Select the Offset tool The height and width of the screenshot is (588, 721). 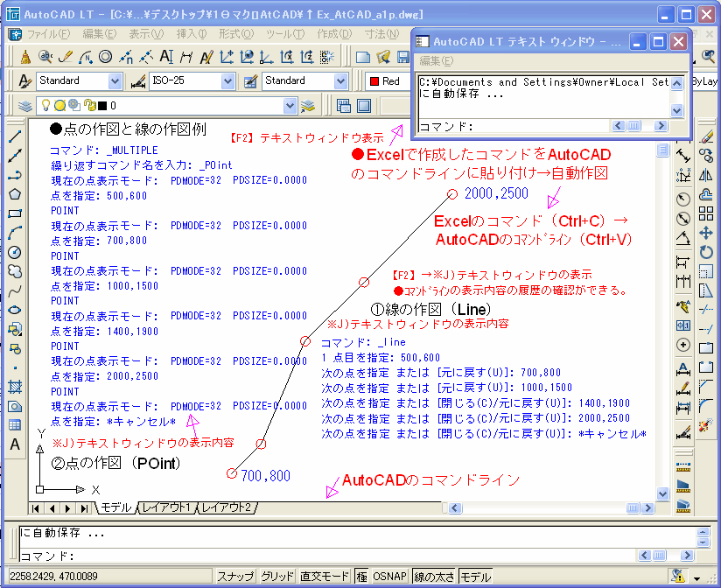[x=706, y=194]
